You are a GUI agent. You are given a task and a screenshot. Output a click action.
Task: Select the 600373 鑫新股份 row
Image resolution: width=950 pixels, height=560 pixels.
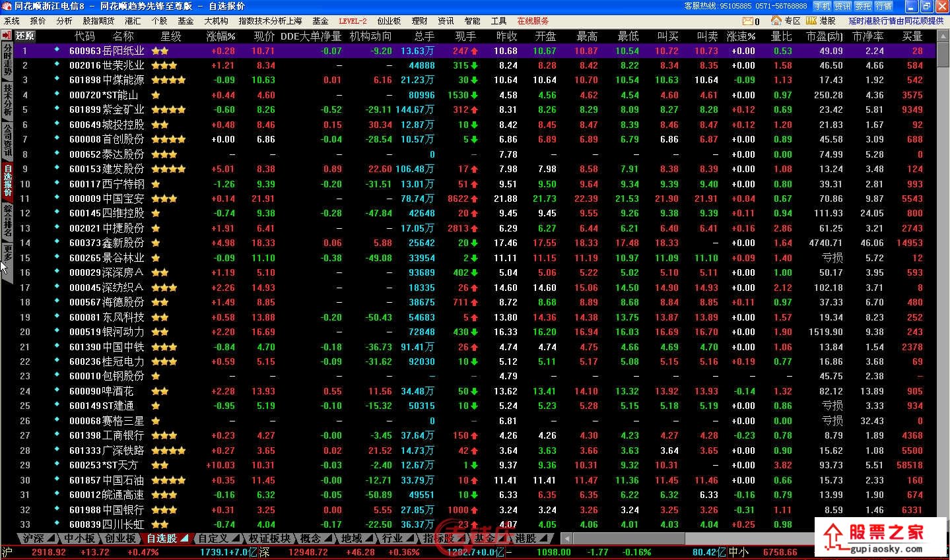coord(106,243)
